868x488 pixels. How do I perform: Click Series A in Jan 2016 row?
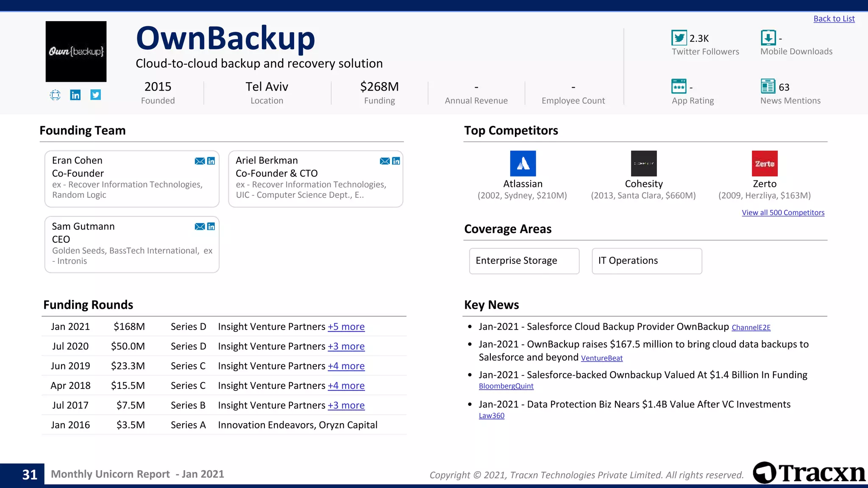coord(188,425)
